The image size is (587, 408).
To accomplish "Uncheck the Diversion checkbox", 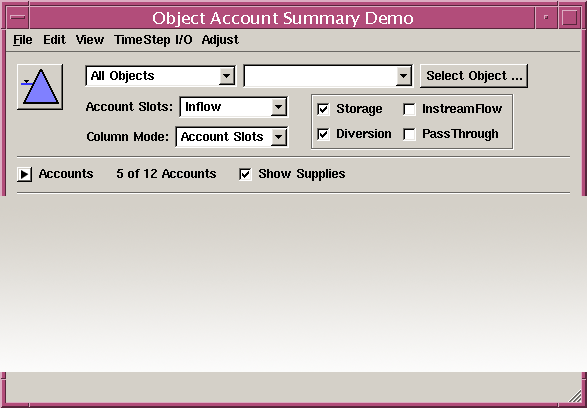I will pyautogui.click(x=323, y=134).
